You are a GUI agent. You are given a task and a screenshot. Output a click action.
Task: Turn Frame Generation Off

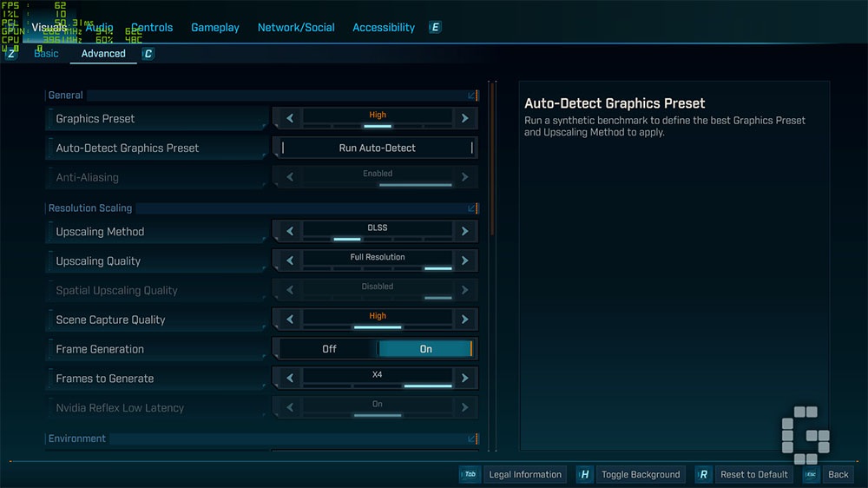(x=329, y=349)
